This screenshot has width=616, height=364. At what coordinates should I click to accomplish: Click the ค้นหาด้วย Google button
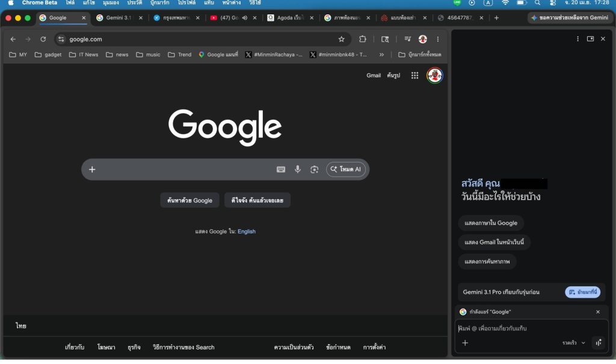[189, 200]
